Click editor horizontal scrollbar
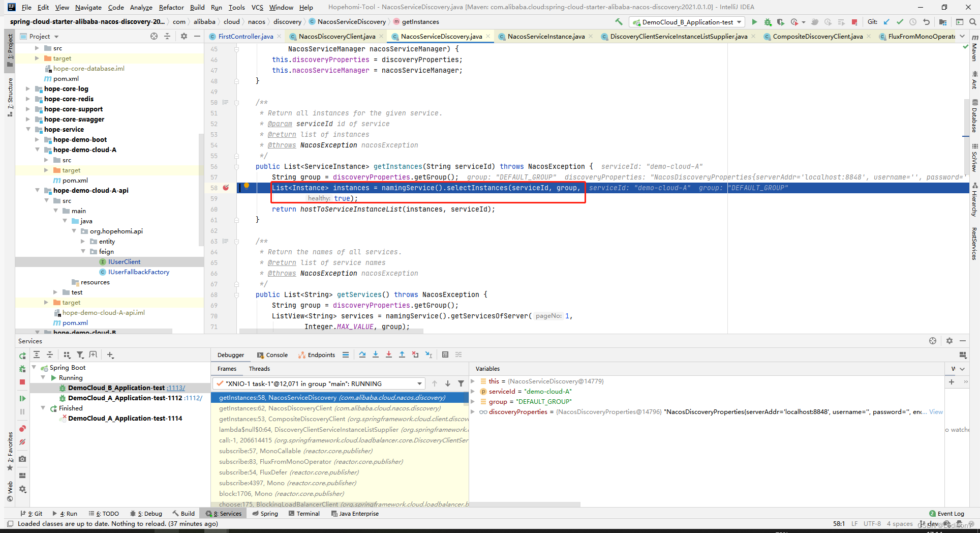Viewport: 980px width, 533px height. [331, 331]
